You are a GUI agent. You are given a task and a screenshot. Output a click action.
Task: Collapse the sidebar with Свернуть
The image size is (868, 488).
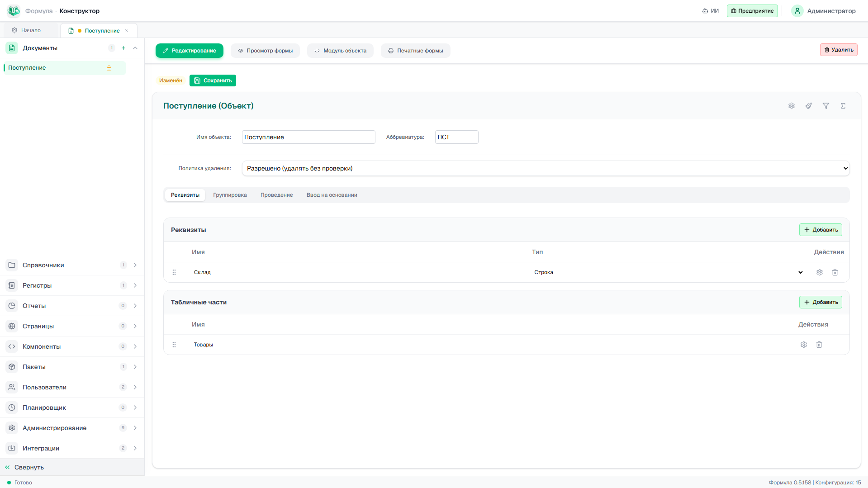coord(72,467)
